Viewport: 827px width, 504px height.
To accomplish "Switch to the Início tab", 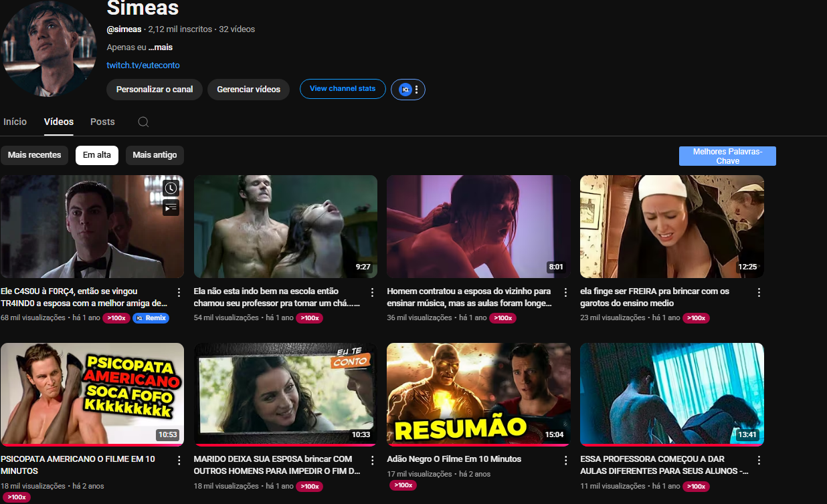I will [x=15, y=122].
